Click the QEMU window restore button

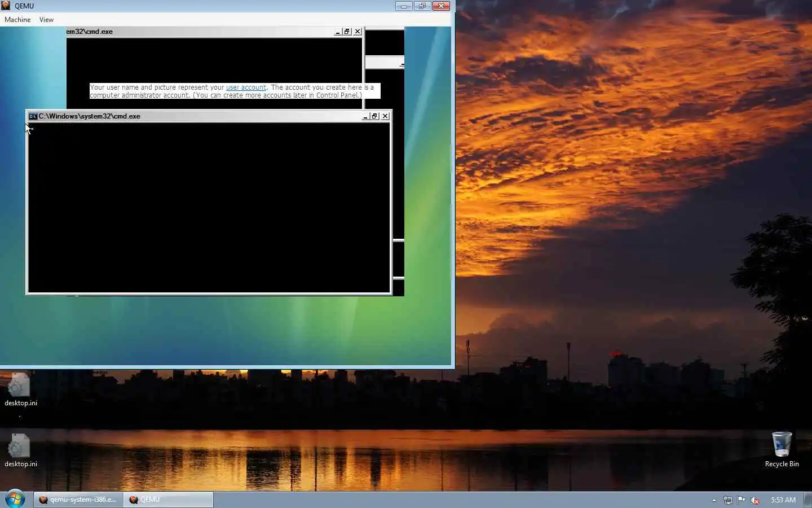click(422, 6)
